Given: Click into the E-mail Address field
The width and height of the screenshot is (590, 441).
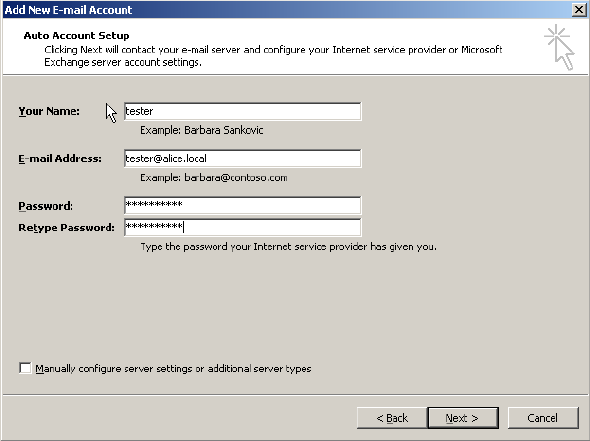Looking at the screenshot, I should click(x=242, y=158).
